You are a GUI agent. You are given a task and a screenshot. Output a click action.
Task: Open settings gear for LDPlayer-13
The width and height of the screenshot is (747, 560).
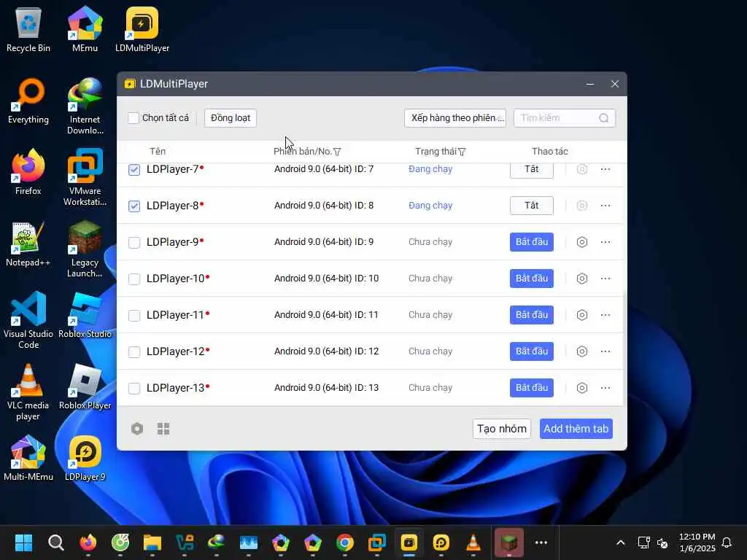[581, 388]
